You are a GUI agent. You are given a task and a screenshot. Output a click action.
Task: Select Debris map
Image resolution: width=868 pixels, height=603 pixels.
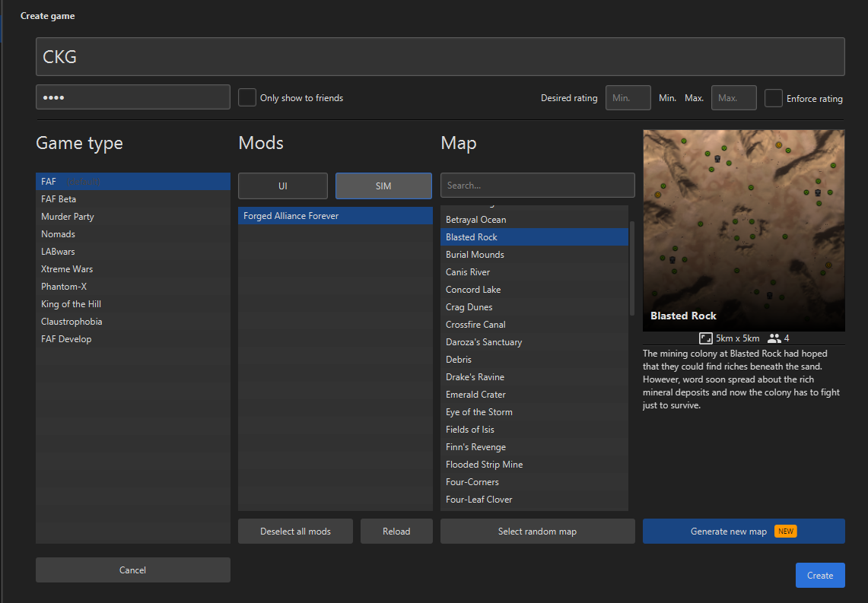coord(534,360)
